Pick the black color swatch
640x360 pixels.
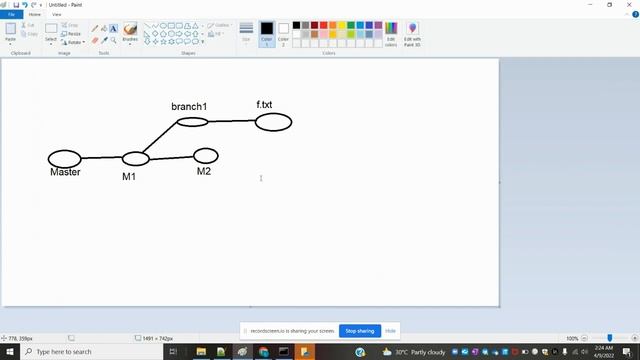296,25
